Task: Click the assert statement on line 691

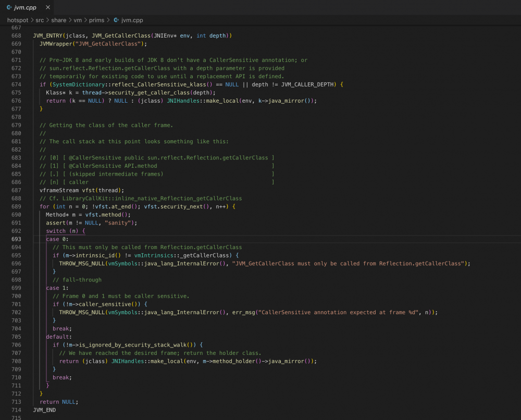Action: click(x=55, y=223)
